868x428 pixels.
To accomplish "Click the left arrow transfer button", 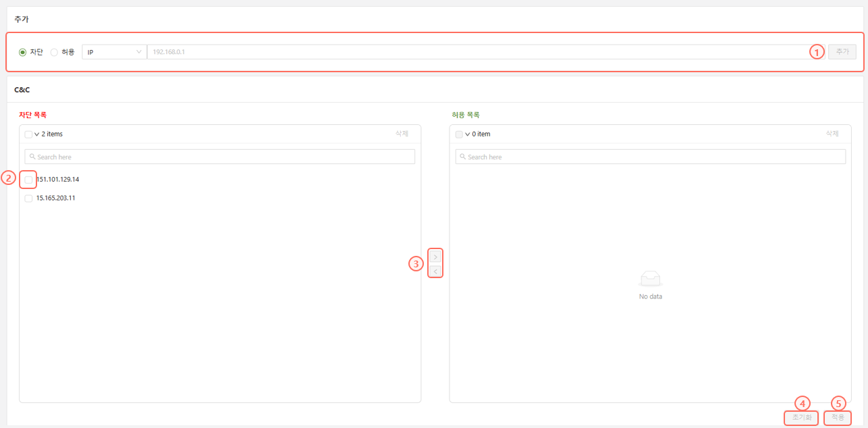I will pos(435,271).
